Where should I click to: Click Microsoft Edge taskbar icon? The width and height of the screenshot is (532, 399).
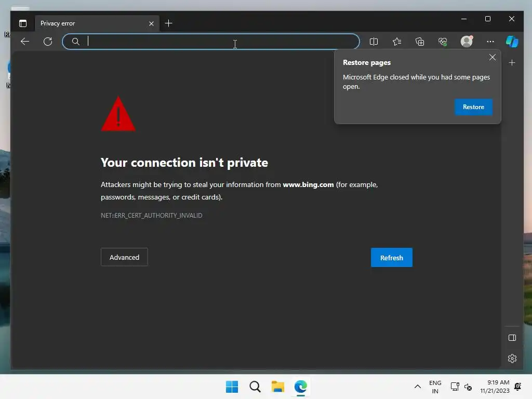point(301,387)
